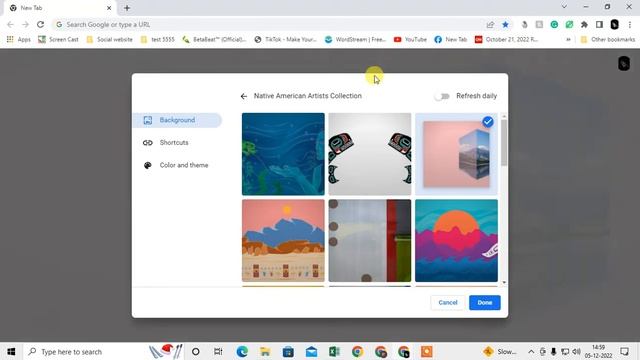This screenshot has height=360, width=640.
Task: Click the Grammarly green extension icon
Action: pos(554,24)
